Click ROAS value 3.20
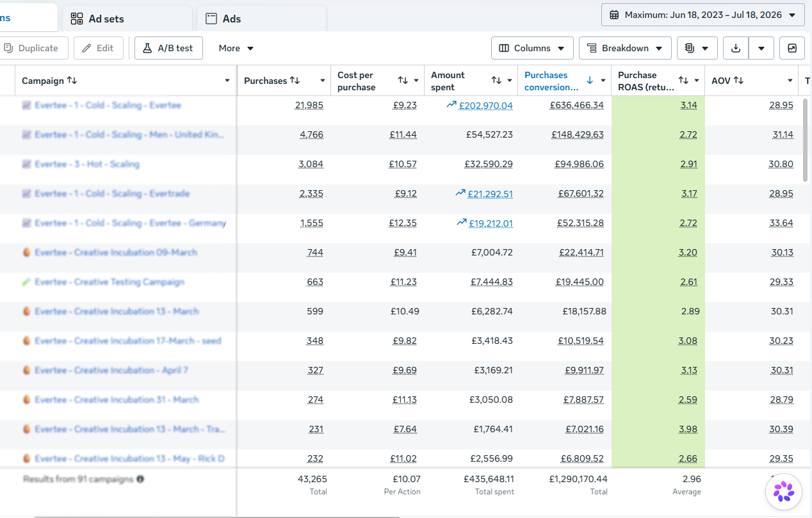812x518 pixels. pyautogui.click(x=688, y=252)
